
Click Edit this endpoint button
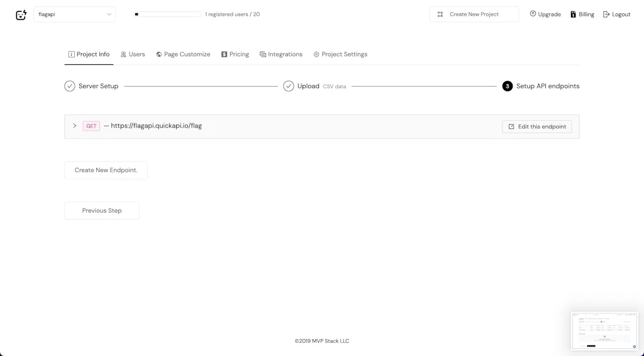(537, 126)
